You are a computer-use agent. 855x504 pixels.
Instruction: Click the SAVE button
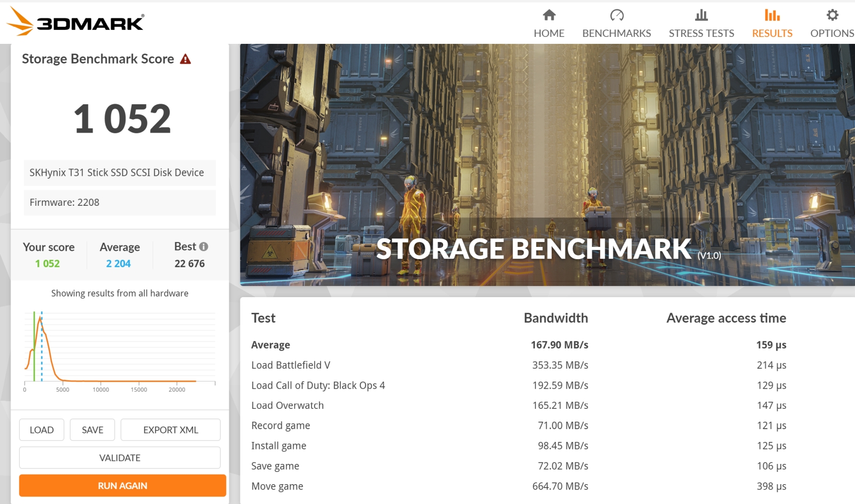[x=92, y=430]
